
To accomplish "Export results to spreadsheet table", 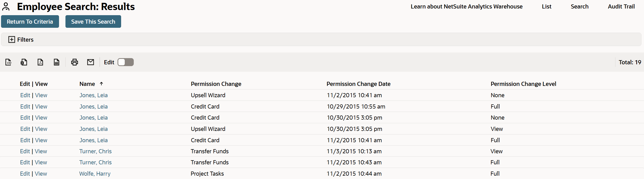I will click(56, 62).
